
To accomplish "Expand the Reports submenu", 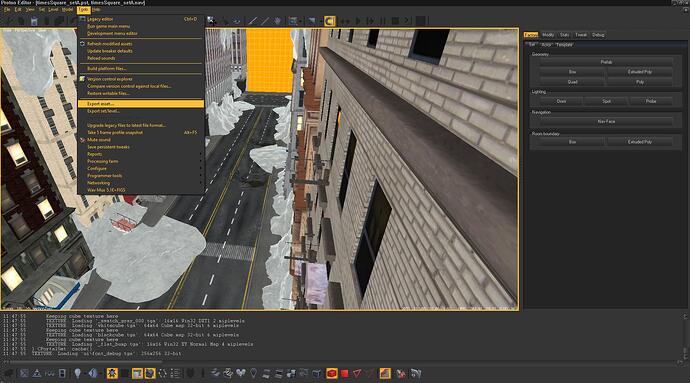I will [x=141, y=154].
